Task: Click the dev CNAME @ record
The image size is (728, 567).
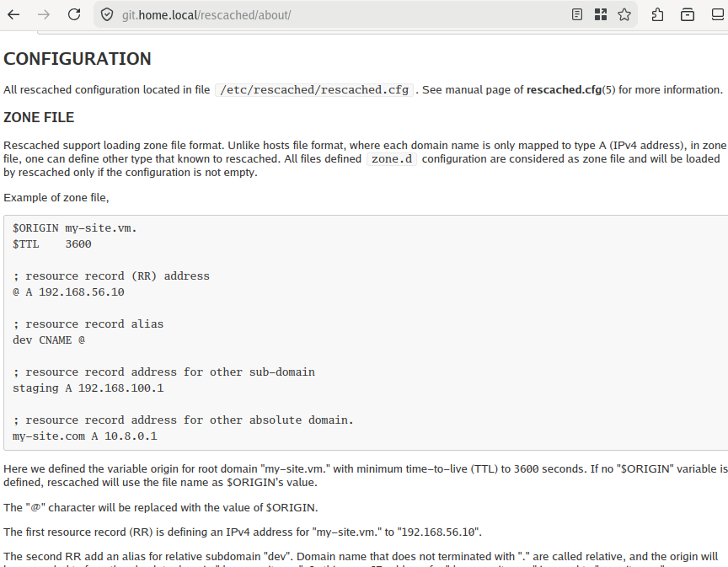Action: click(49, 340)
